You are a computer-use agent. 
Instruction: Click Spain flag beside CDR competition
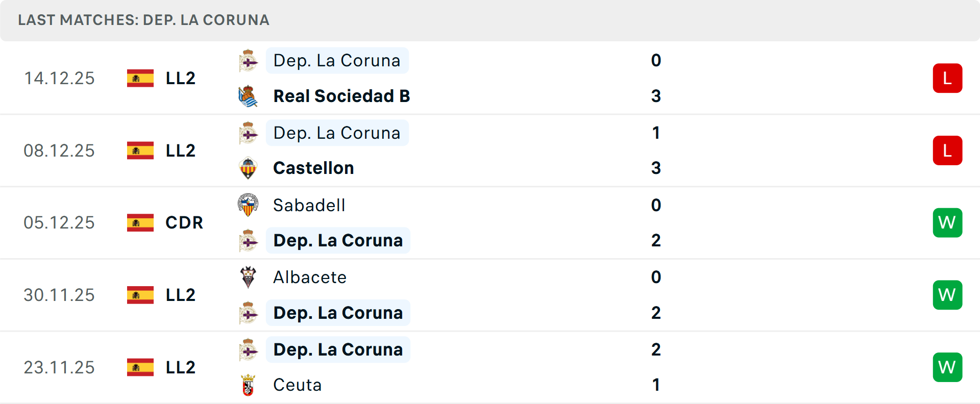pyautogui.click(x=140, y=223)
